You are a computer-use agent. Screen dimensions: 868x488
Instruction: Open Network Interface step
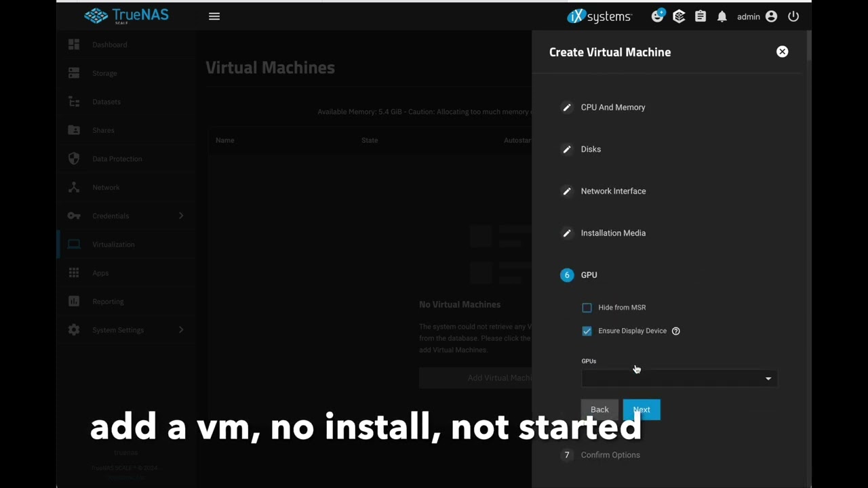(612, 191)
